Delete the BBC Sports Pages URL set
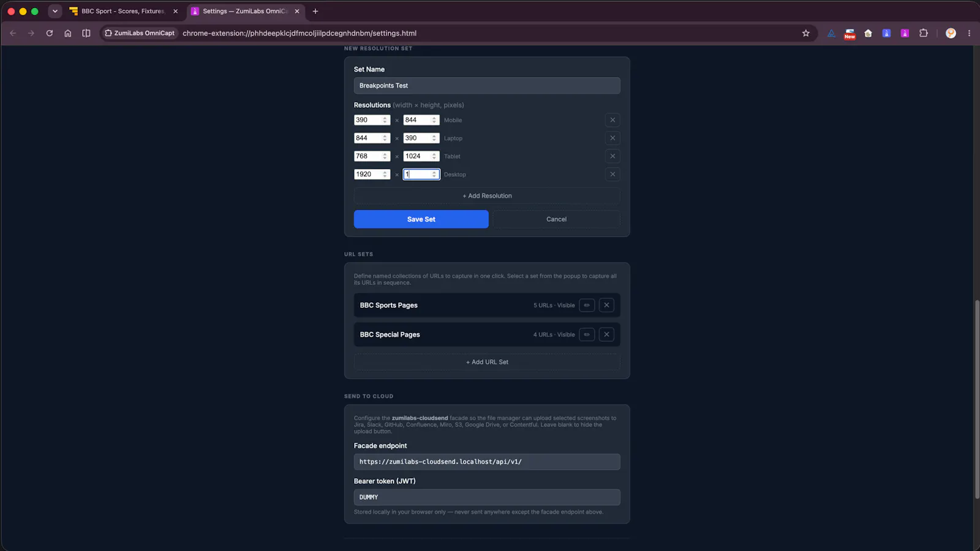 pyautogui.click(x=606, y=305)
